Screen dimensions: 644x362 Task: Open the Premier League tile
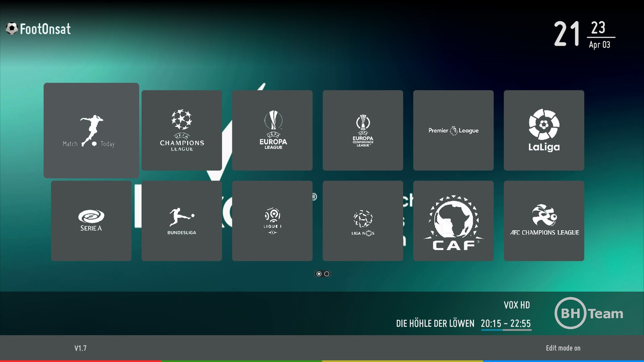coord(453,131)
